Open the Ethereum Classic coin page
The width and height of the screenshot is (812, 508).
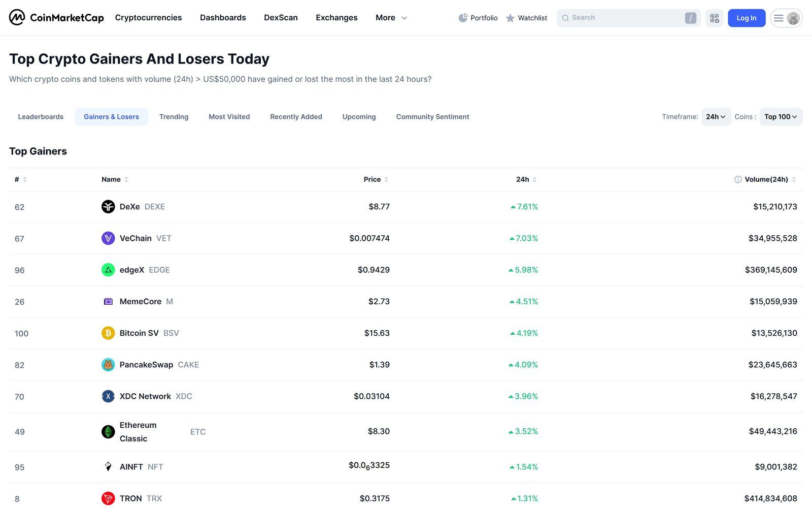138,431
